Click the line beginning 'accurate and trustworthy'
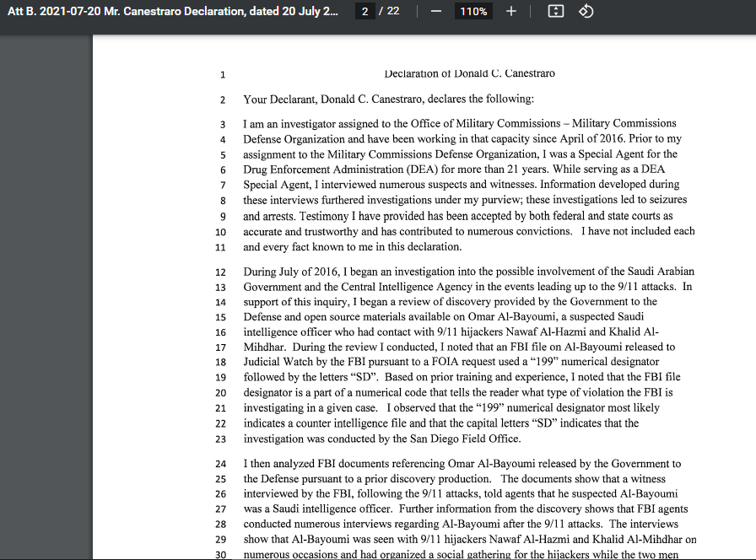This screenshot has height=560, width=756. (468, 231)
